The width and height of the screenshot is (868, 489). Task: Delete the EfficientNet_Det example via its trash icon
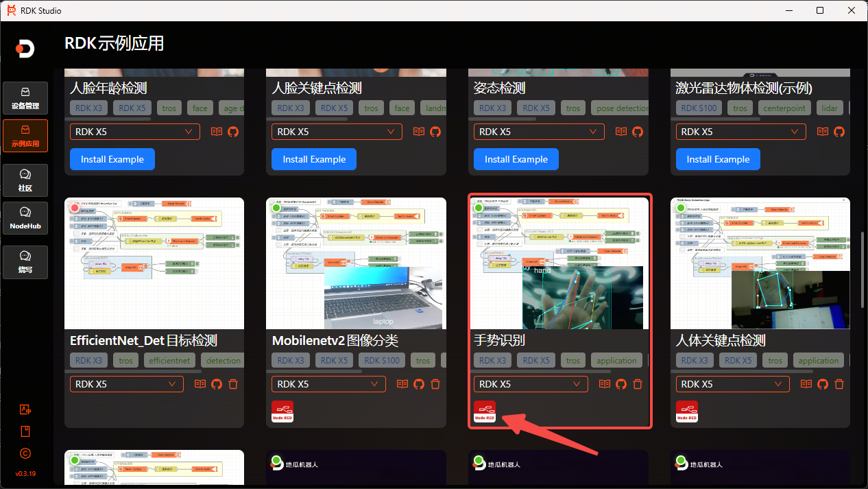pos(233,384)
